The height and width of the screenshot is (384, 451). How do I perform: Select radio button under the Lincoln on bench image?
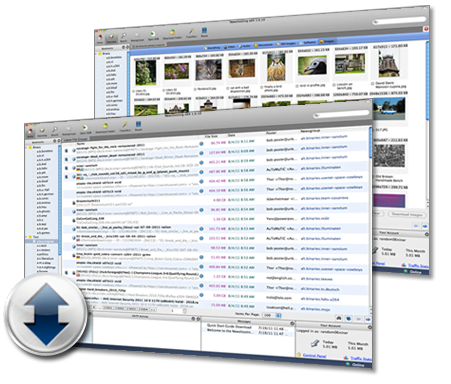click(x=334, y=85)
